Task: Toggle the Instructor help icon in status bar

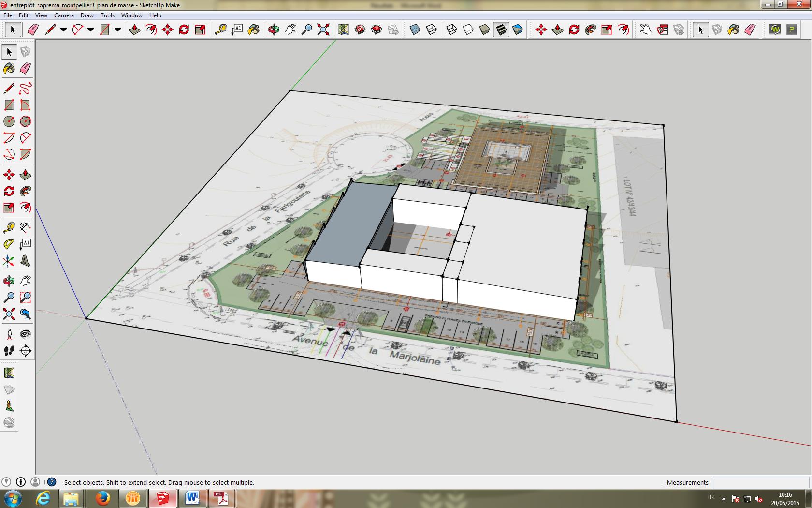Action: tap(52, 482)
